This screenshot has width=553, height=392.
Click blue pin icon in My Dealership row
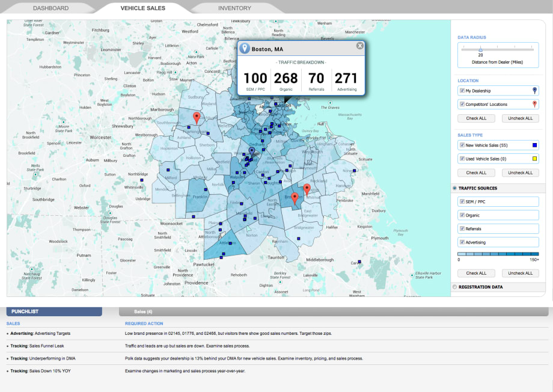pos(534,91)
